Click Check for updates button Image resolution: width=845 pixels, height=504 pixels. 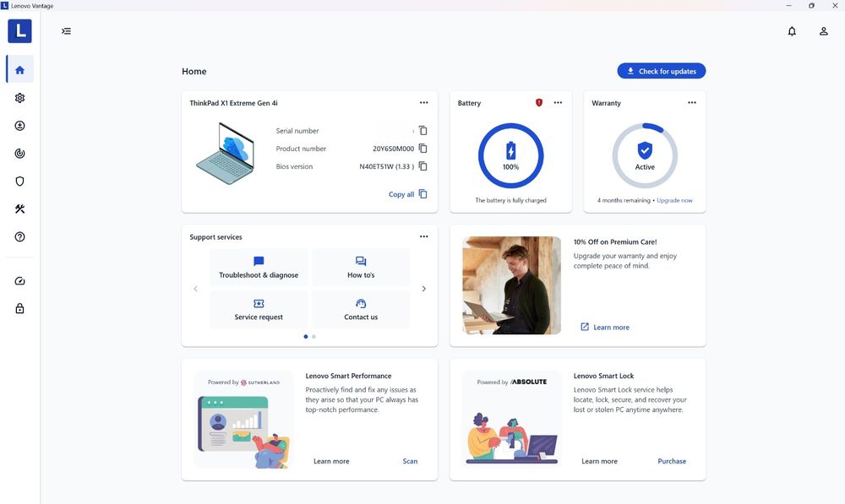point(662,71)
